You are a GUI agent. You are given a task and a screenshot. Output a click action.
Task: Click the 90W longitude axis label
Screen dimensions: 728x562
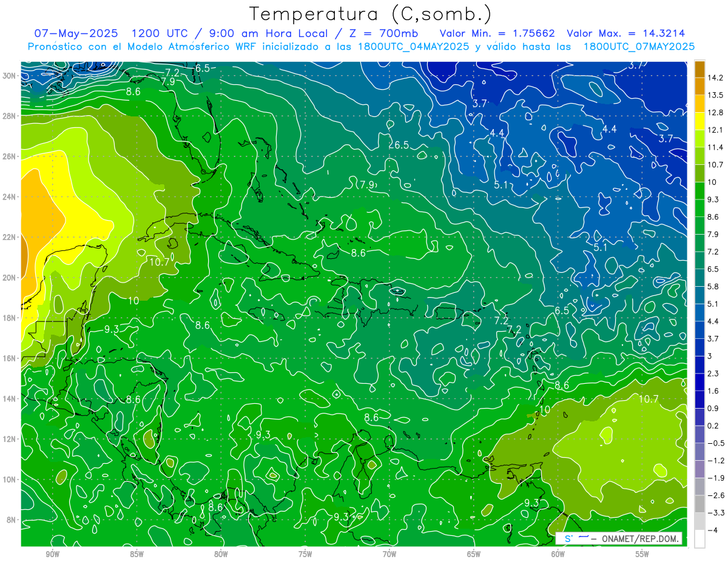click(52, 555)
